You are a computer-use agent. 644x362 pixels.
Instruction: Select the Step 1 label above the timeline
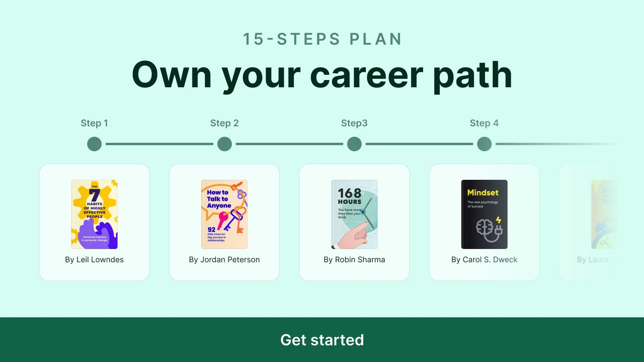click(x=94, y=123)
